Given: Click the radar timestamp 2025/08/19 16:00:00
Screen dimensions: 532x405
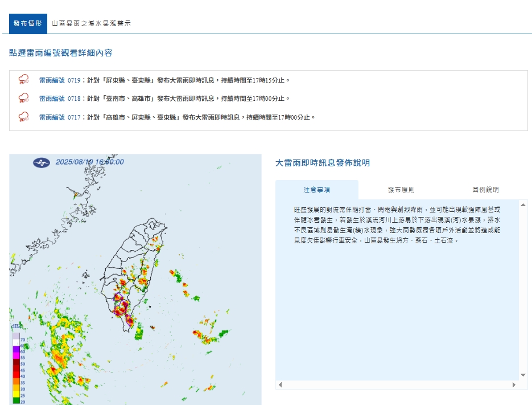Looking at the screenshot, I should [89, 162].
